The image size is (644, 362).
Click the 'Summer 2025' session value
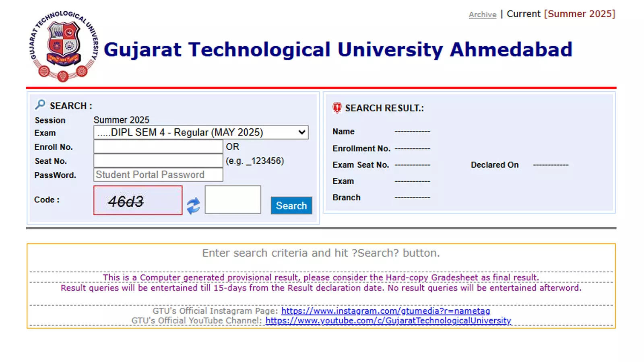122,120
